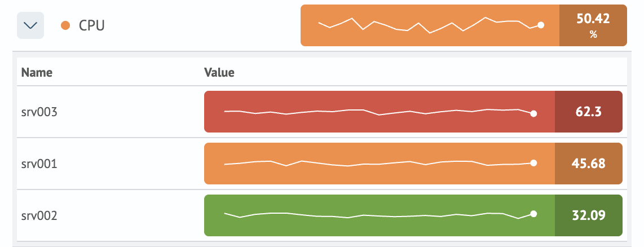
Task: Collapse the CPU section chevron
Action: (30, 25)
